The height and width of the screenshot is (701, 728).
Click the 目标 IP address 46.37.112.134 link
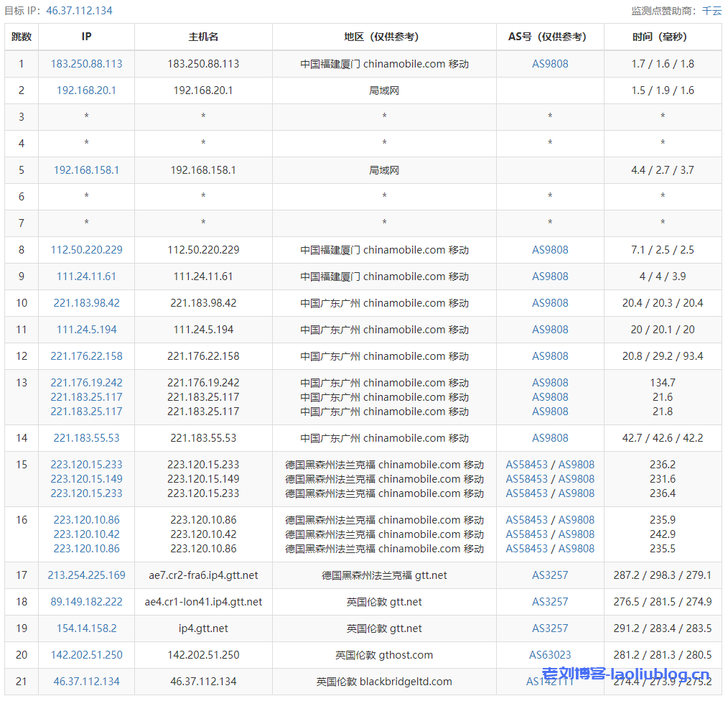tap(79, 11)
